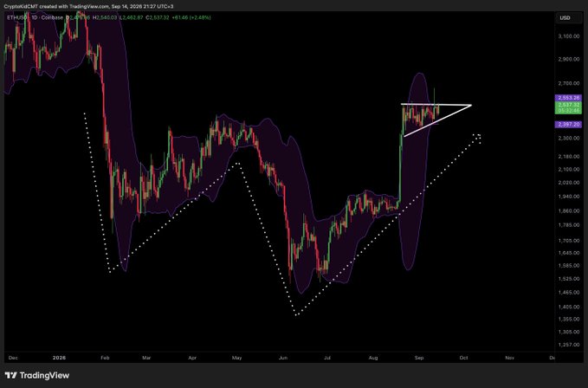Click the 2,180.00 price axis label
588x388 pixels.
[569, 156]
